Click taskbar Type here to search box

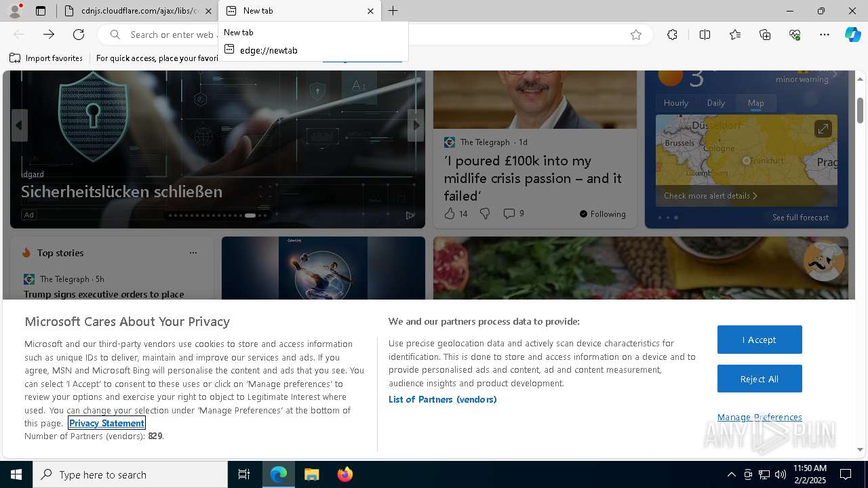coord(130,474)
